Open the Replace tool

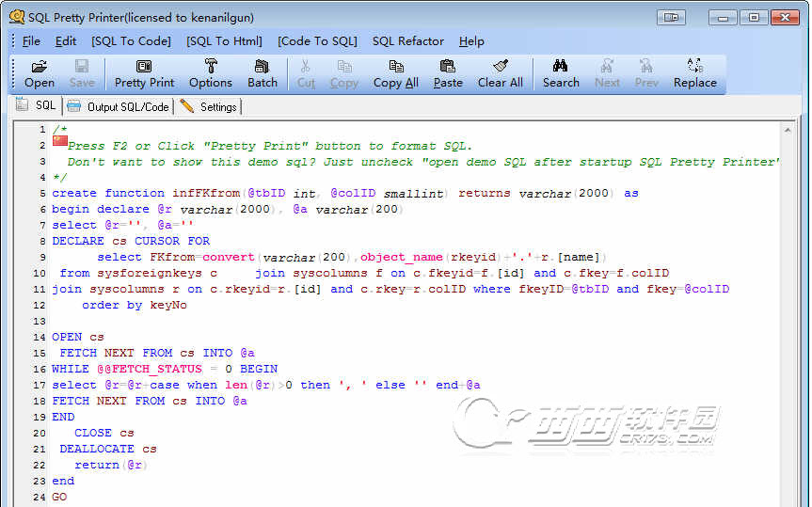coord(695,74)
